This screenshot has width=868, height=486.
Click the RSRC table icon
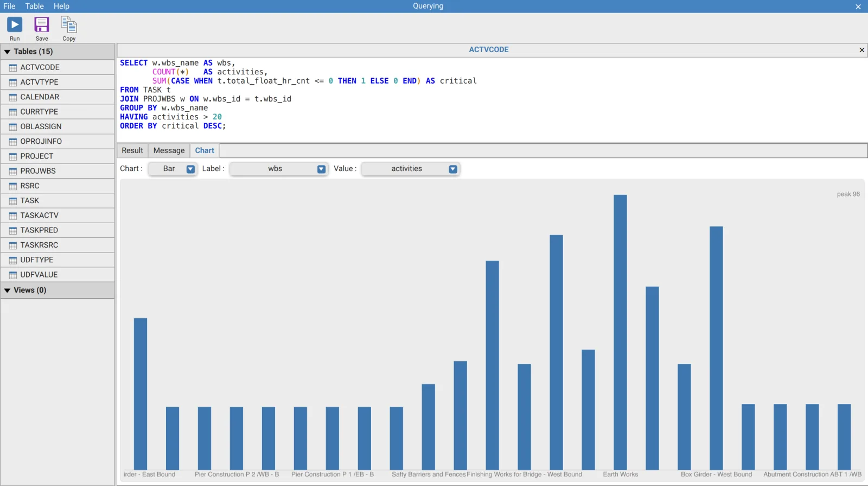coord(13,186)
